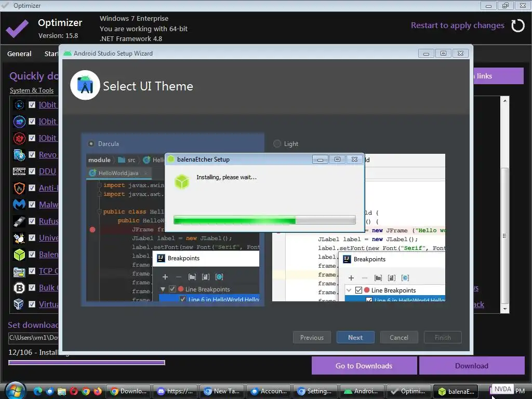This screenshot has width=532, height=399.
Task: Click the VirtualBox cube icon in list
Action: 19,304
